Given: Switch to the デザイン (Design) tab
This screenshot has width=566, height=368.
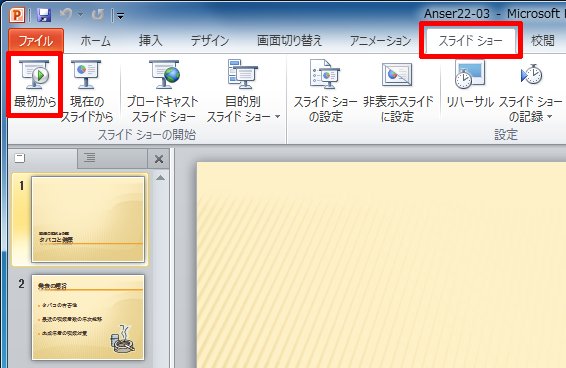Looking at the screenshot, I should tap(210, 41).
